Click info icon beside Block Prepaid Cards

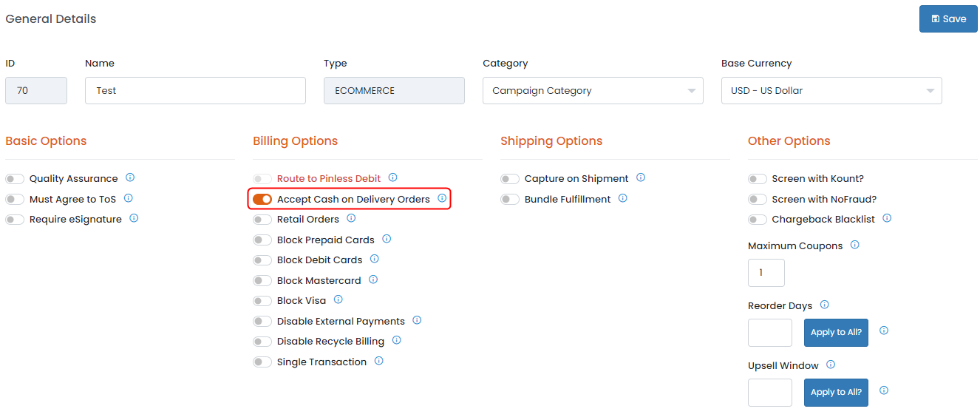click(x=387, y=240)
